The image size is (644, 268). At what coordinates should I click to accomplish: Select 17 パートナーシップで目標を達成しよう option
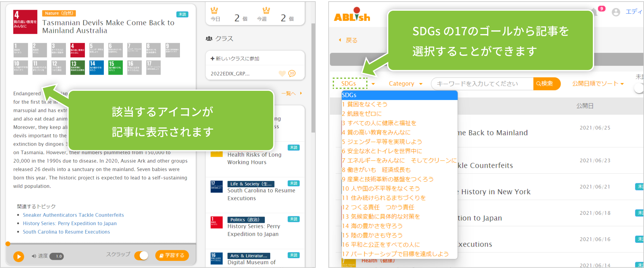[x=399, y=254]
